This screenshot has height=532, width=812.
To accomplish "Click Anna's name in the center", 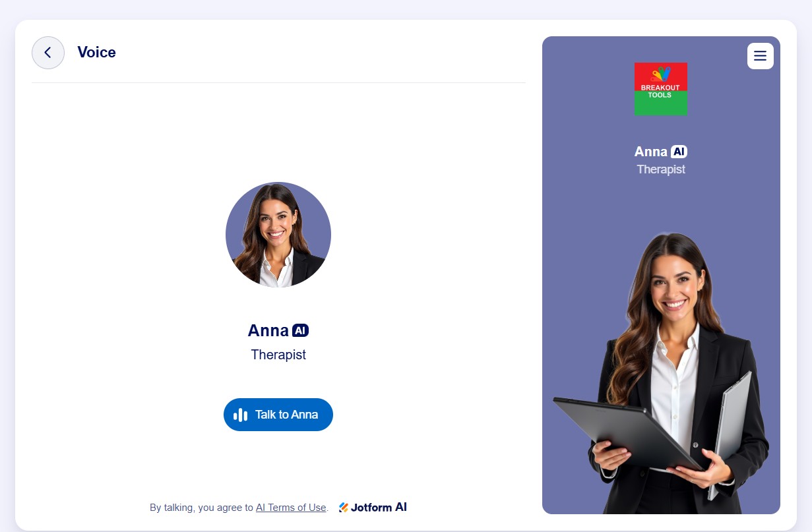I will pos(268,330).
